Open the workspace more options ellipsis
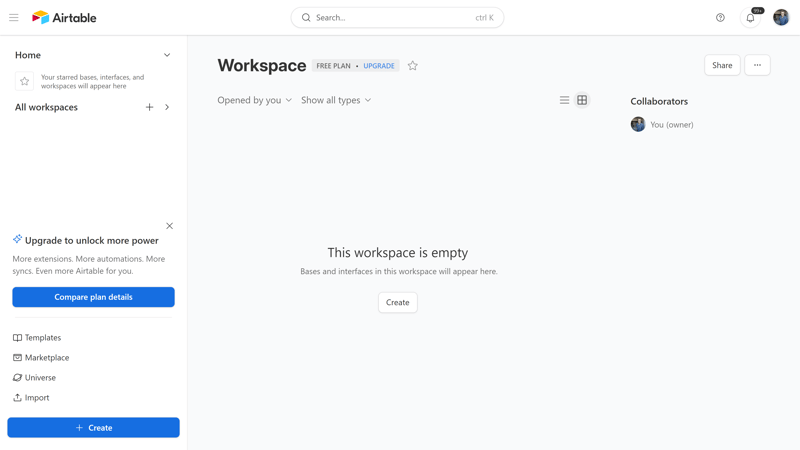Screen dimensions: 800x450 point(757,65)
